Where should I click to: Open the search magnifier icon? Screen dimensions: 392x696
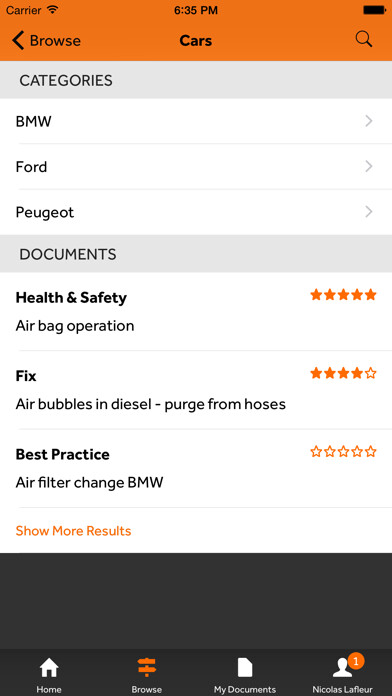[364, 40]
